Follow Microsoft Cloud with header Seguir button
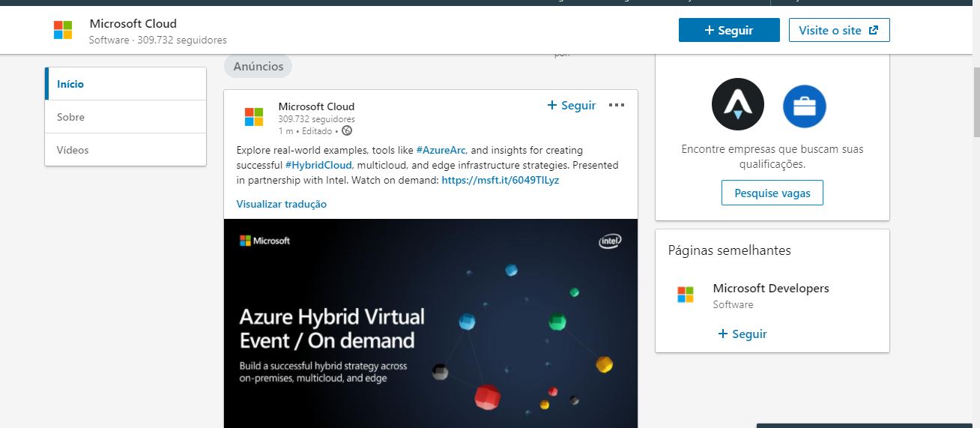Screen dimensions: 980x428 click(x=729, y=30)
